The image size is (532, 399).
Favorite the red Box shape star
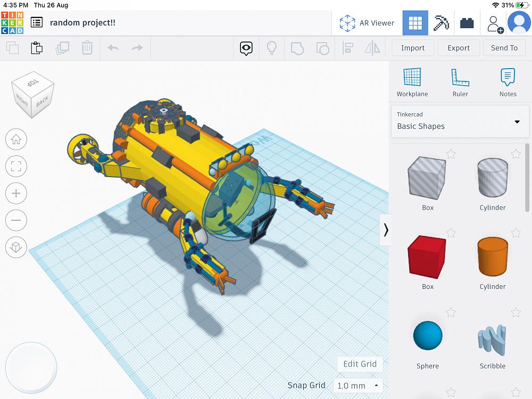(451, 233)
